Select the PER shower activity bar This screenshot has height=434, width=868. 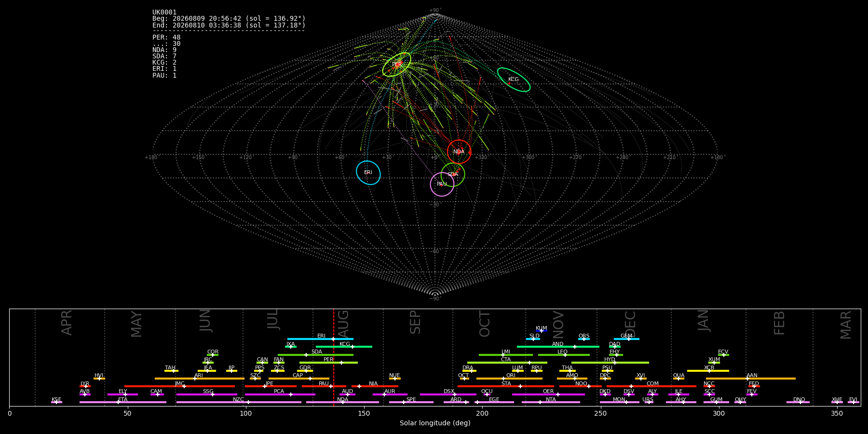(328, 363)
